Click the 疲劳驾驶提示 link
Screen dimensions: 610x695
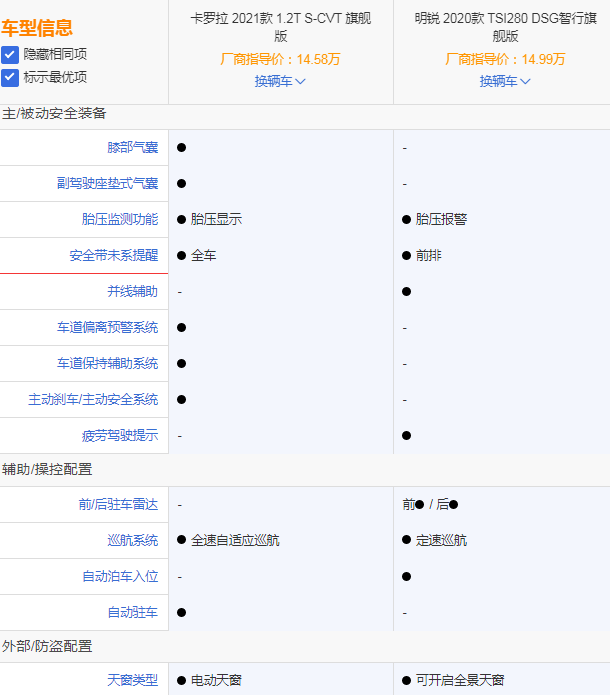[119, 436]
